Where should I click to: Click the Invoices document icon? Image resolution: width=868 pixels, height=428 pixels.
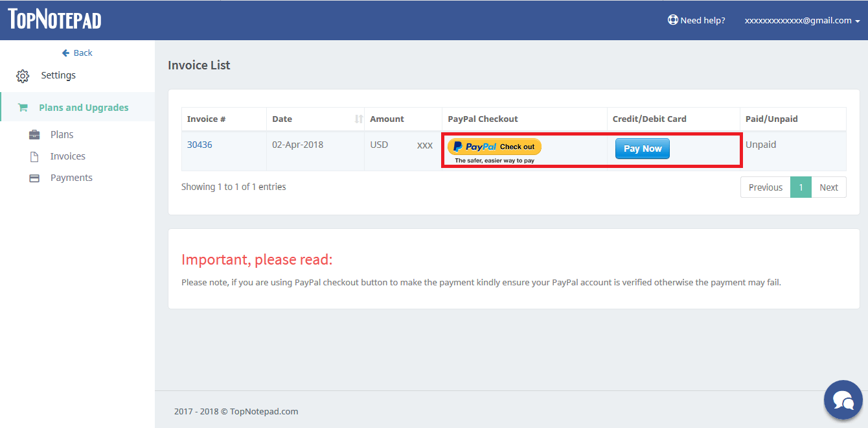[34, 156]
